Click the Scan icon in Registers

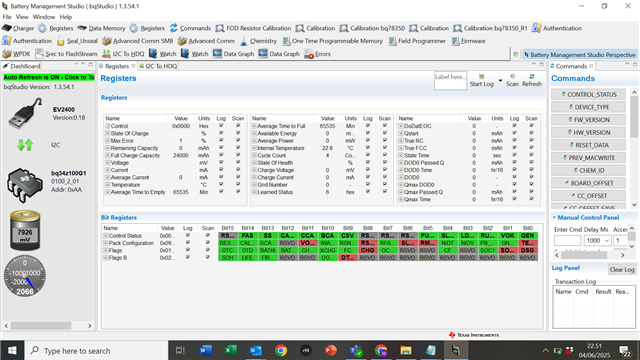pos(512,80)
